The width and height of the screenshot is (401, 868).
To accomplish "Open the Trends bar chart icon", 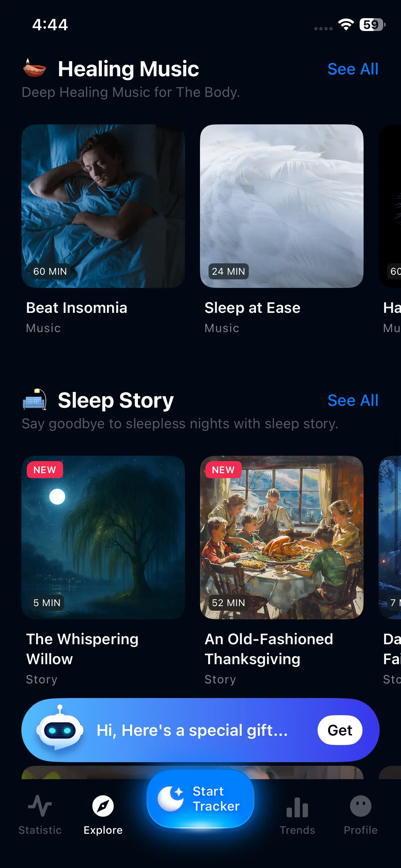I will click(297, 807).
